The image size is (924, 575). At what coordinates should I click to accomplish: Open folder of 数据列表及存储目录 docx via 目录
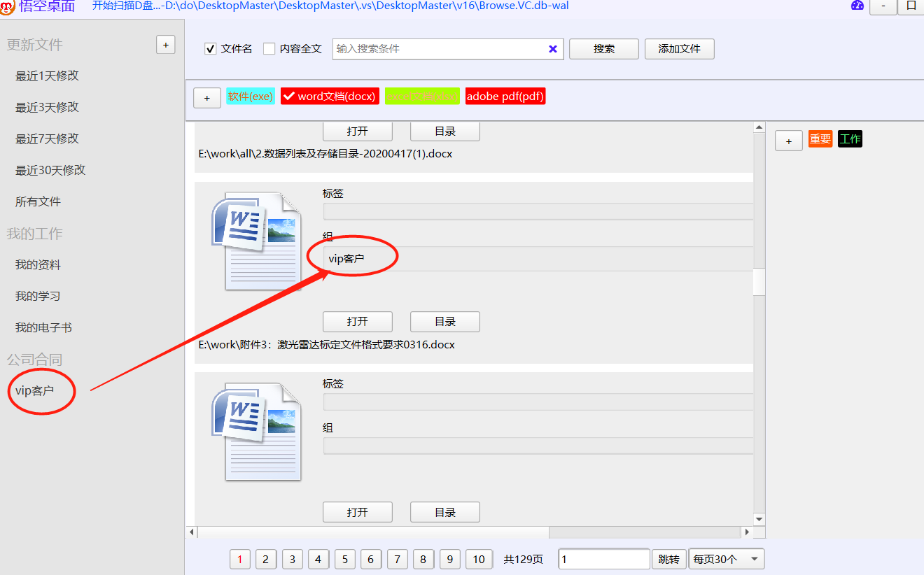[445, 131]
